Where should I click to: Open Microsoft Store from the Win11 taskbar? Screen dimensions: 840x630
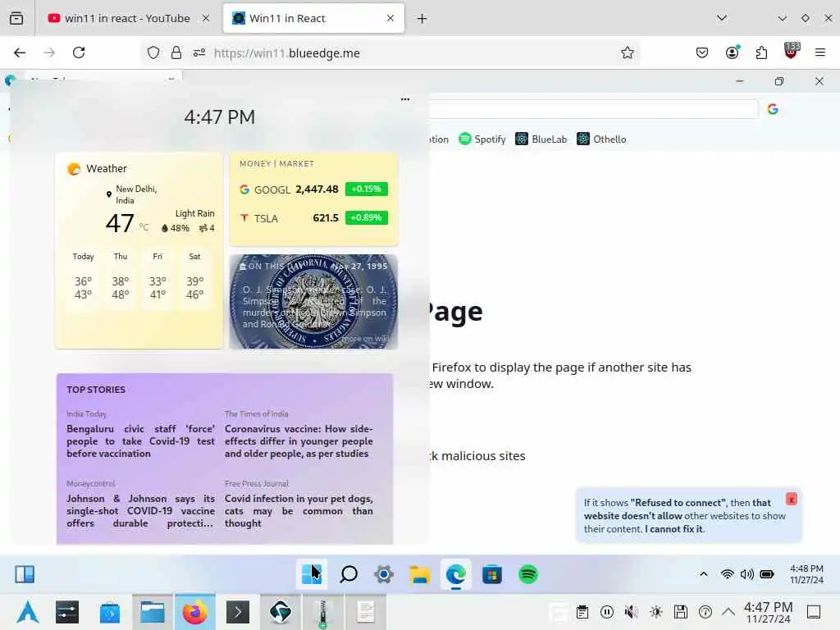492,574
